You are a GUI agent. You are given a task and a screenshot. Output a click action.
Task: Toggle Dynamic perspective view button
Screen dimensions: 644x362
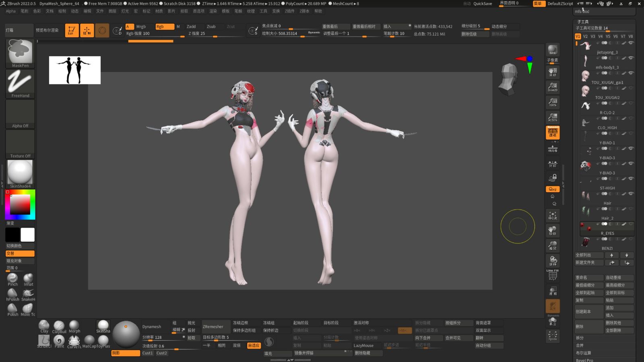pos(553,132)
